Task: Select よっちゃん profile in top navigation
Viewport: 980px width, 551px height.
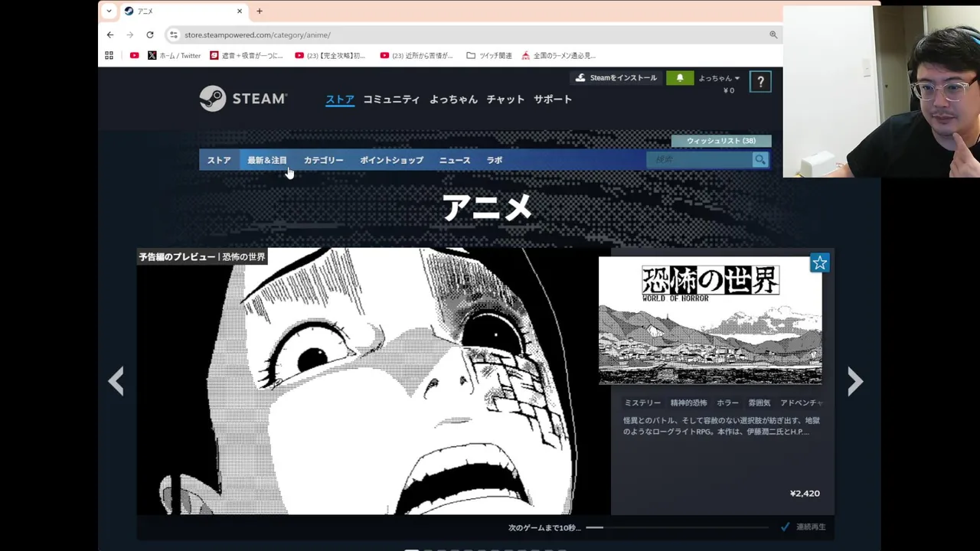Action: 453,99
